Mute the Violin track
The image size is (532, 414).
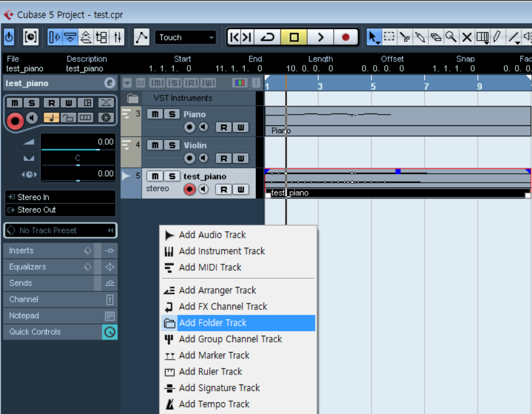pos(155,145)
